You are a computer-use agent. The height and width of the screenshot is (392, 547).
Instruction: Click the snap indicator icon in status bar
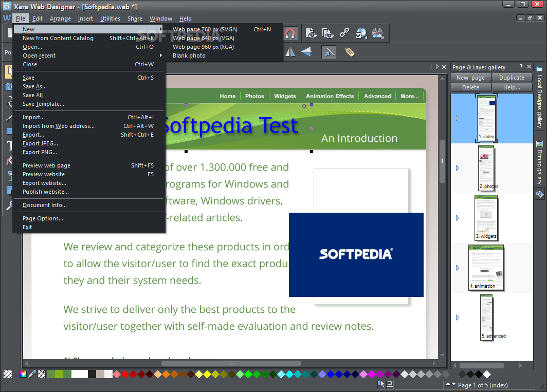[390, 384]
